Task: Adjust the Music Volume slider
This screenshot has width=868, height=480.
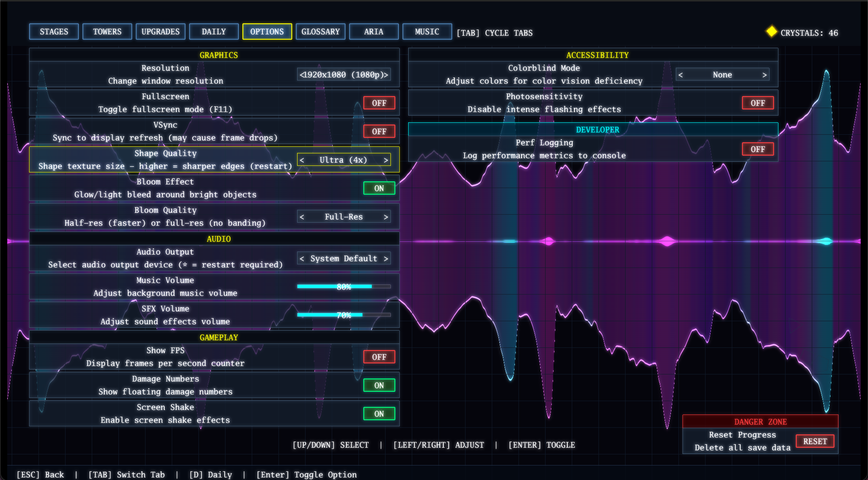Action: point(344,286)
